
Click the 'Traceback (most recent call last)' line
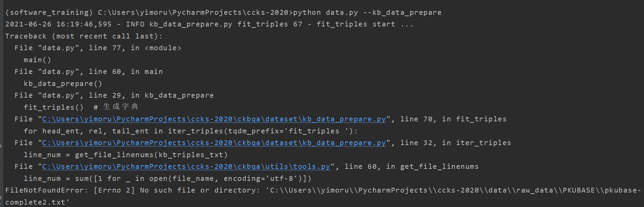tap(84, 36)
